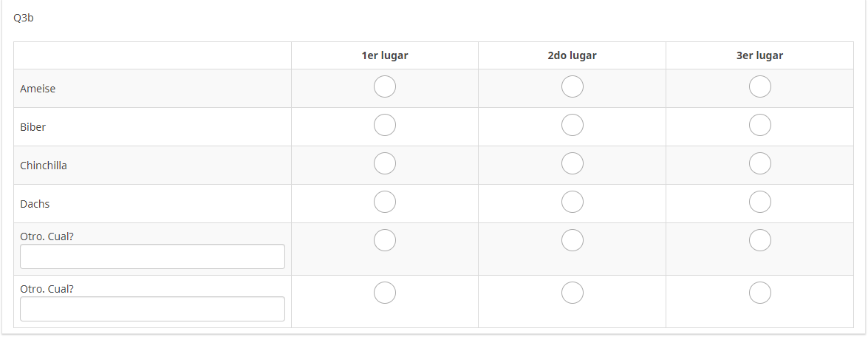Rank Dachs in 3er lugar
The image size is (868, 337).
(760, 202)
